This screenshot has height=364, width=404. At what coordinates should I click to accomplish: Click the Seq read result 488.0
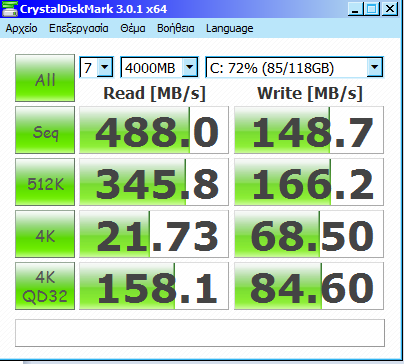154,130
